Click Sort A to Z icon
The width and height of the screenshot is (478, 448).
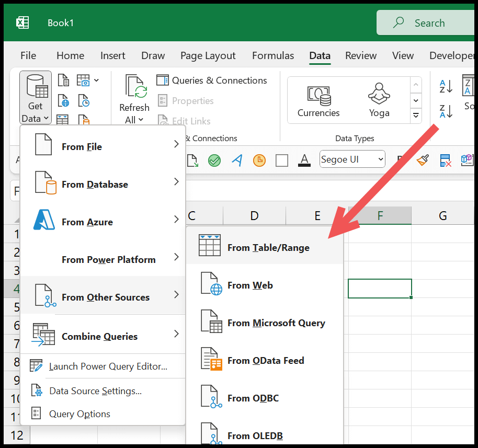point(446,86)
